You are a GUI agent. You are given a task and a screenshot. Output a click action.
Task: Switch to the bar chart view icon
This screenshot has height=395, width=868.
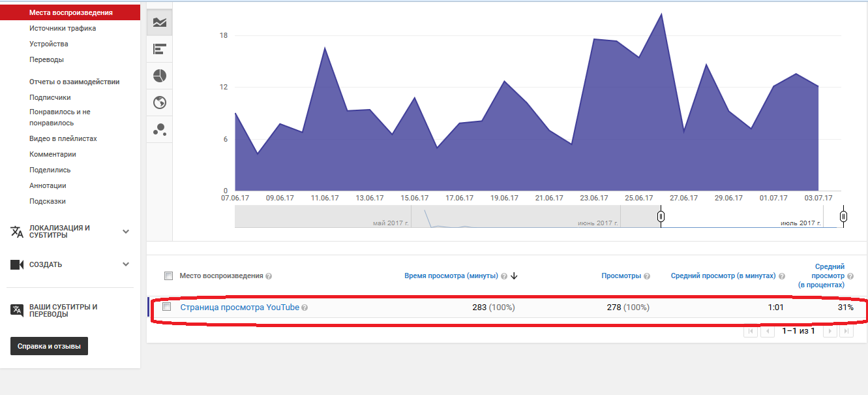tap(160, 49)
